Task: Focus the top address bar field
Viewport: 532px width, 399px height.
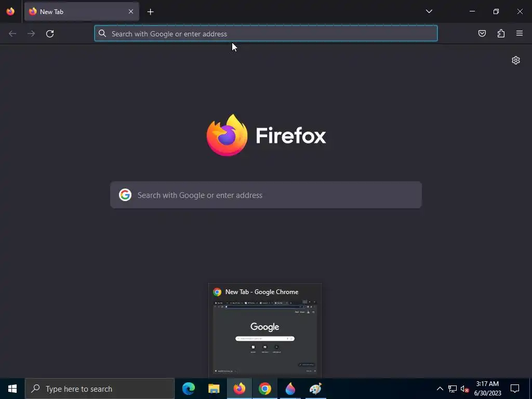Action: pyautogui.click(x=266, y=34)
